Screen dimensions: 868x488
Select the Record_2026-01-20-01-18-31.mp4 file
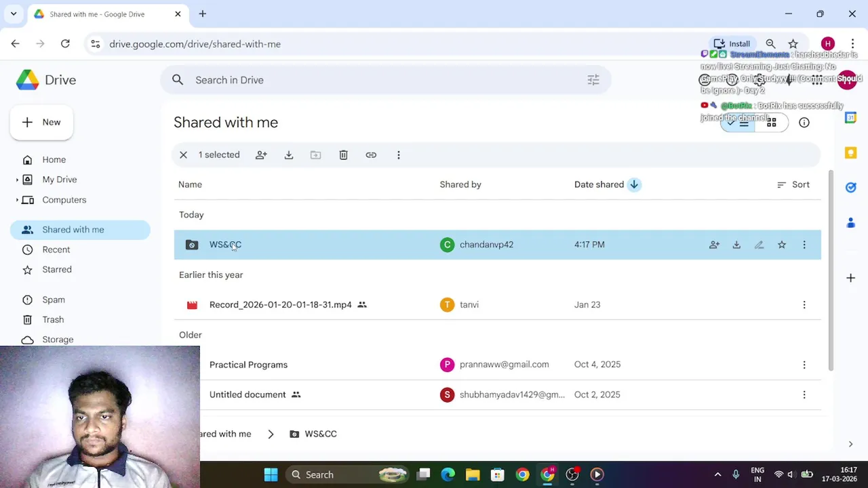[x=280, y=305]
